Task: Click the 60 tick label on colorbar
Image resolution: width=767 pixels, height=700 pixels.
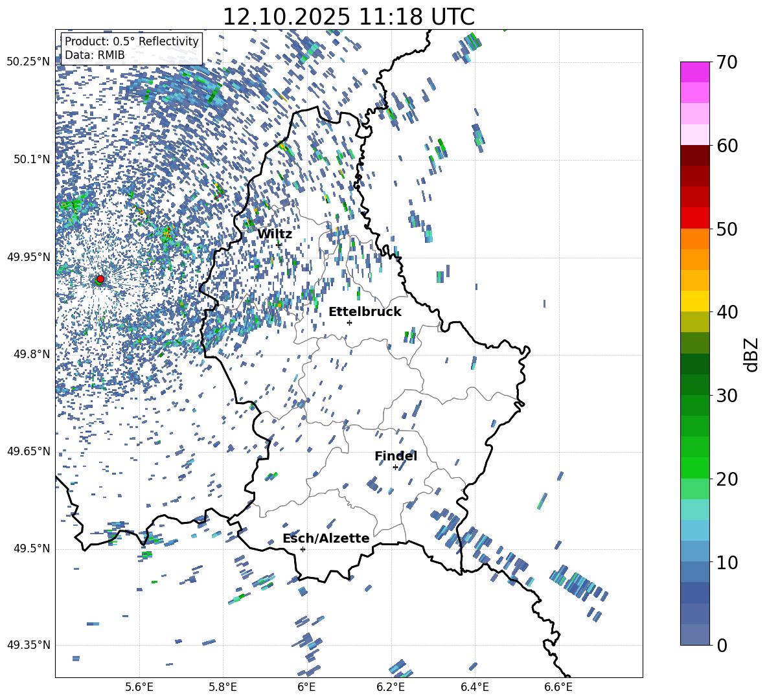Action: point(728,146)
